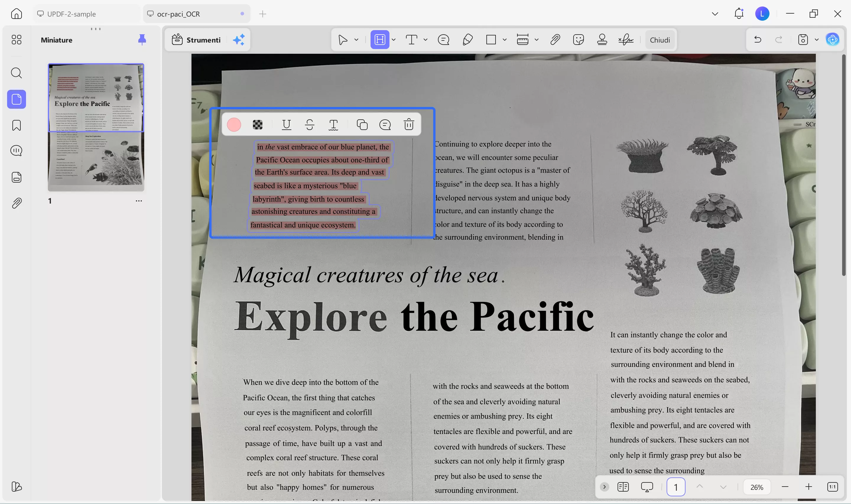Click the Chiudi button
Image resolution: width=851 pixels, height=504 pixels.
pyautogui.click(x=659, y=39)
